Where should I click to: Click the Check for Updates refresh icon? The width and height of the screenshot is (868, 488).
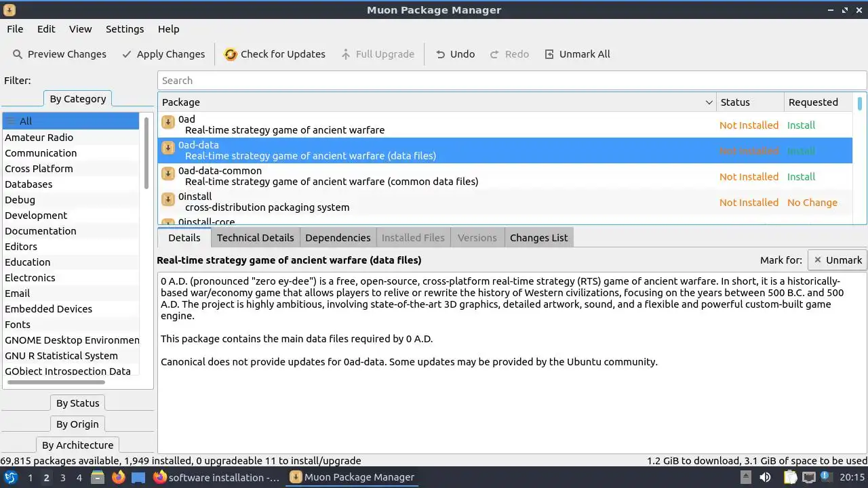click(x=231, y=54)
